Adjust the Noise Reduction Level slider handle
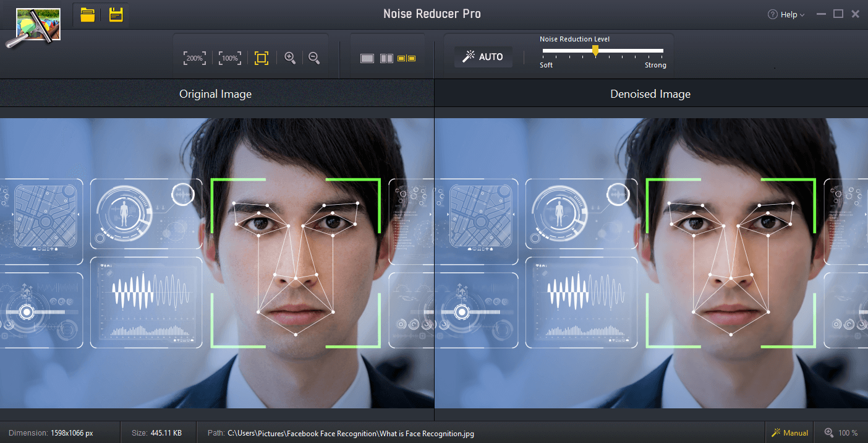 tap(595, 51)
